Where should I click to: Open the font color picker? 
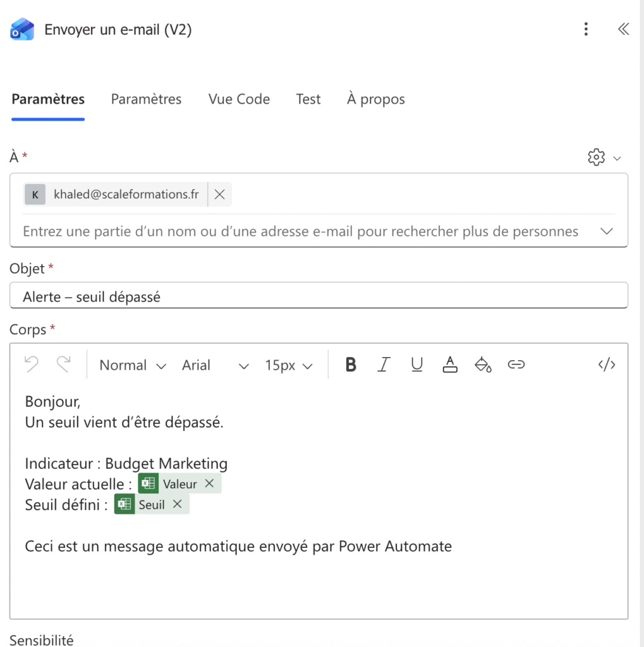click(x=449, y=365)
